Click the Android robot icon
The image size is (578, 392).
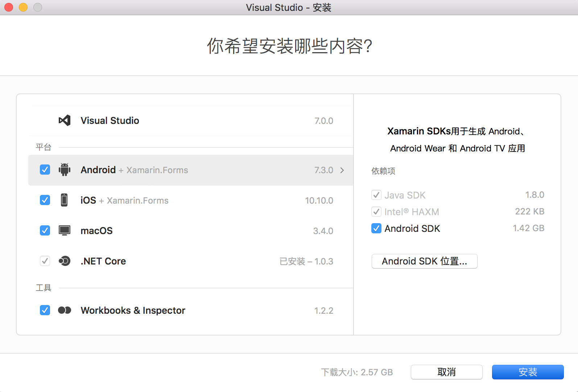(x=65, y=170)
